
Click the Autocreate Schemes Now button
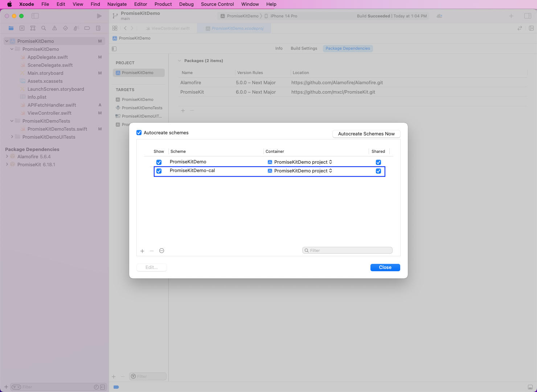pyautogui.click(x=366, y=134)
